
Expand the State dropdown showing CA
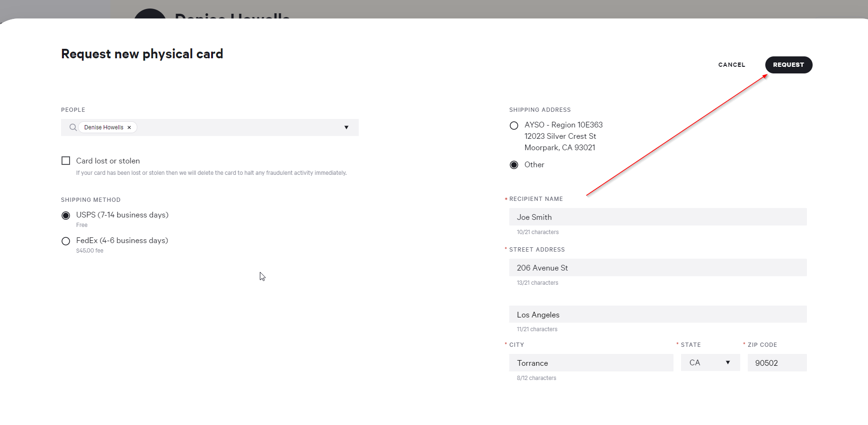tap(710, 363)
